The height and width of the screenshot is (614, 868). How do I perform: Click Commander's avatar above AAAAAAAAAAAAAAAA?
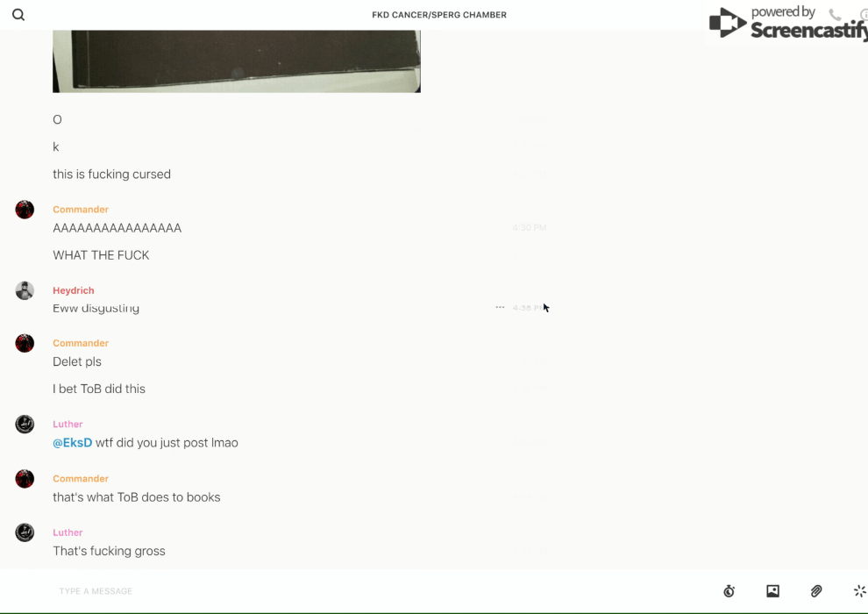[x=25, y=210]
